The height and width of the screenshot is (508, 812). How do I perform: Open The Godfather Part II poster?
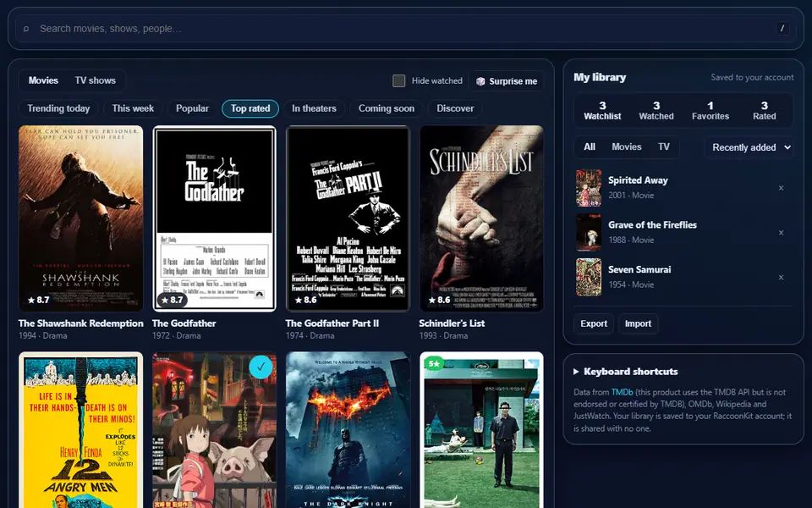click(348, 218)
